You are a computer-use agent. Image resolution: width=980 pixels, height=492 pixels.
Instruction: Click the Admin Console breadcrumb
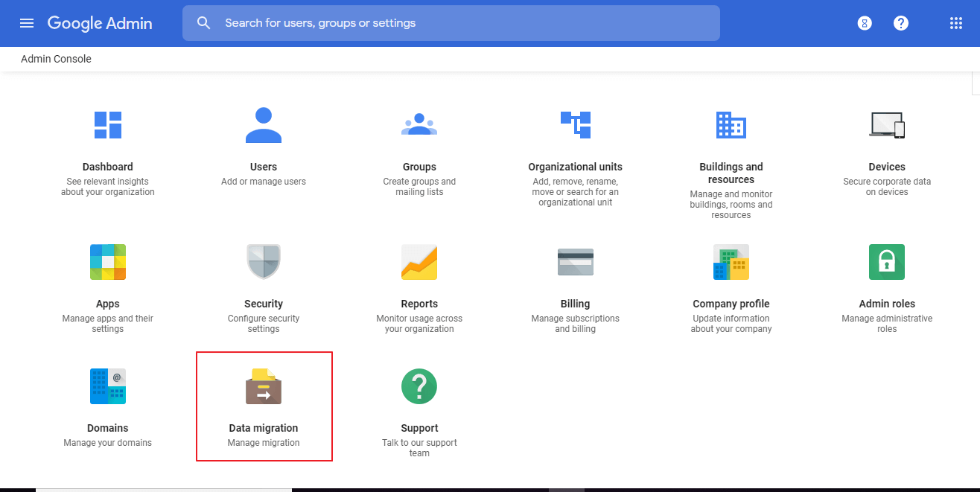pyautogui.click(x=56, y=59)
